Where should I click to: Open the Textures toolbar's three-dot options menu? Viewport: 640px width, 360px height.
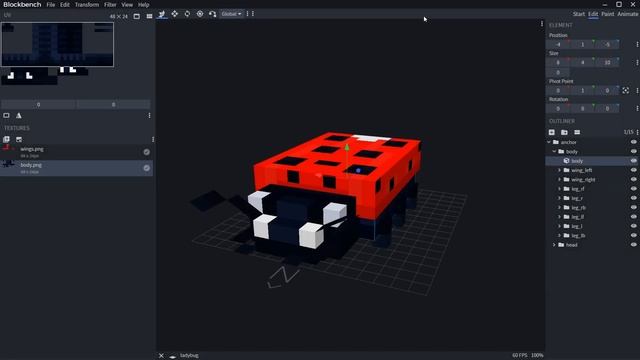click(x=153, y=139)
